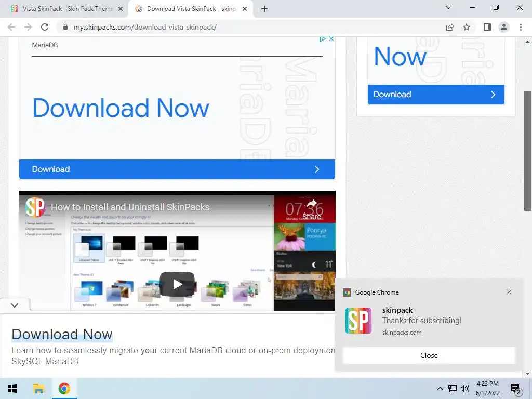
Task: Close the MariaDB ad with X icon
Action: 331,39
